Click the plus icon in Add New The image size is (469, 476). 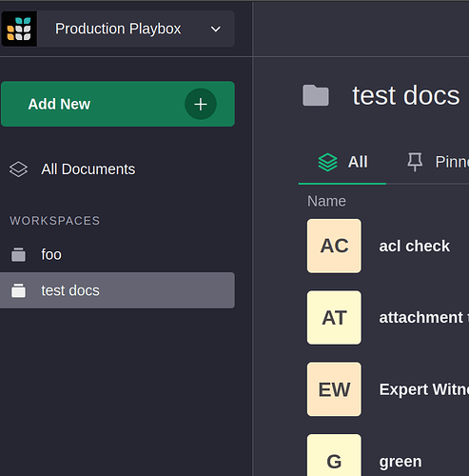(x=201, y=104)
